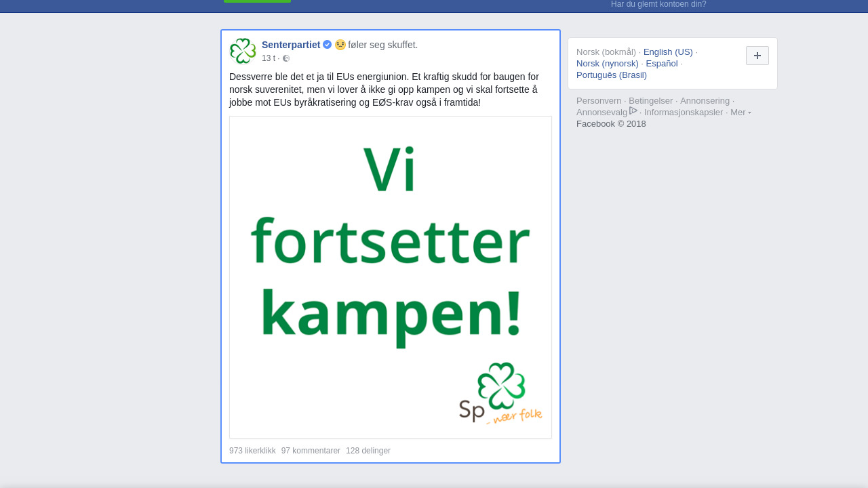
Task: Click the AdChoices triangle icon
Action: pos(633,110)
